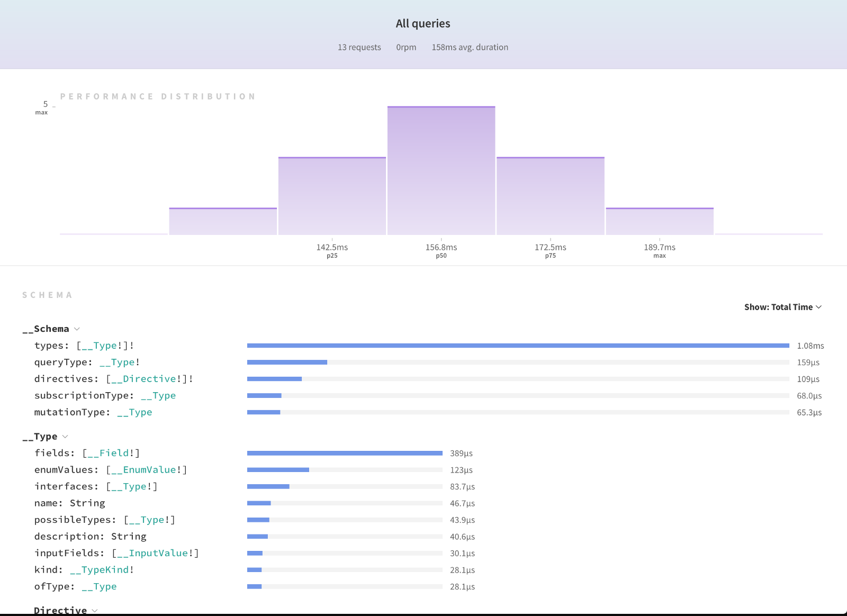Click the fields: [__Field!] timing bar

345,453
